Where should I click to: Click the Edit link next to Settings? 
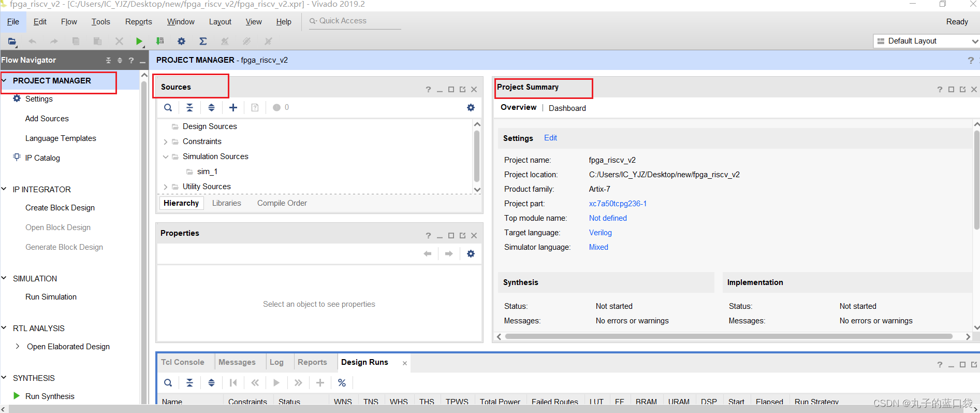(x=550, y=138)
